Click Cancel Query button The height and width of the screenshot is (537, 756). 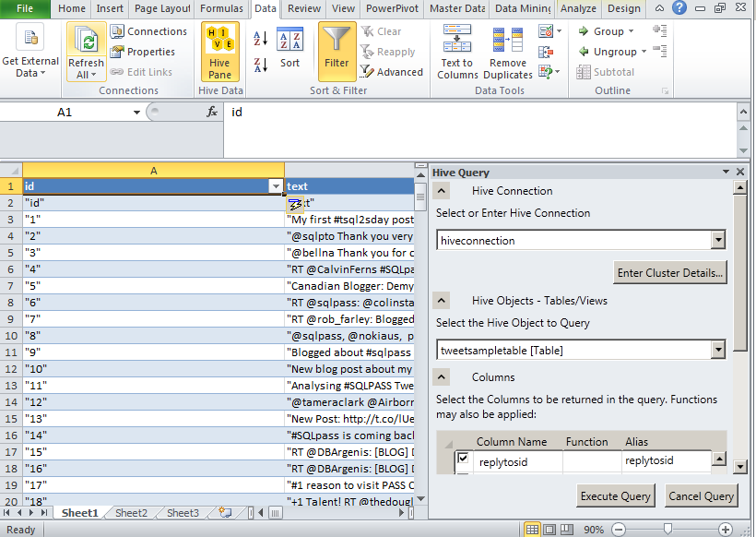click(701, 496)
